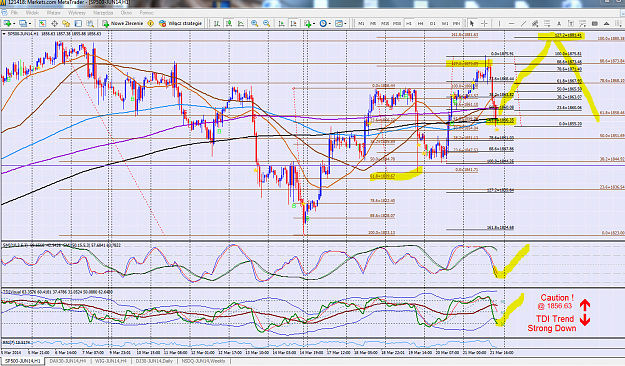
Task: Set timeframe to M15
Action: 385,24
